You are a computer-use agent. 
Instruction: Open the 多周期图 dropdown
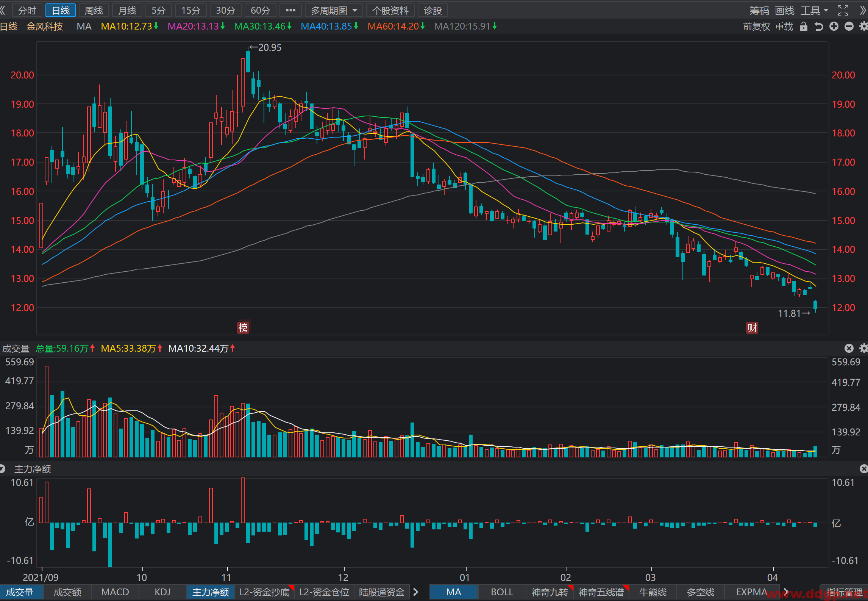(334, 11)
